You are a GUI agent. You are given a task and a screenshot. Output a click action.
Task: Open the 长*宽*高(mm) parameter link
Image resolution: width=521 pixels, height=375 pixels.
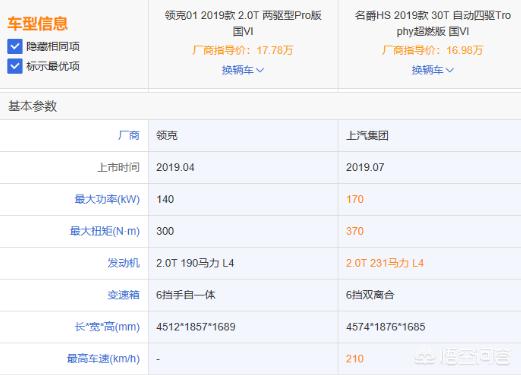click(107, 327)
